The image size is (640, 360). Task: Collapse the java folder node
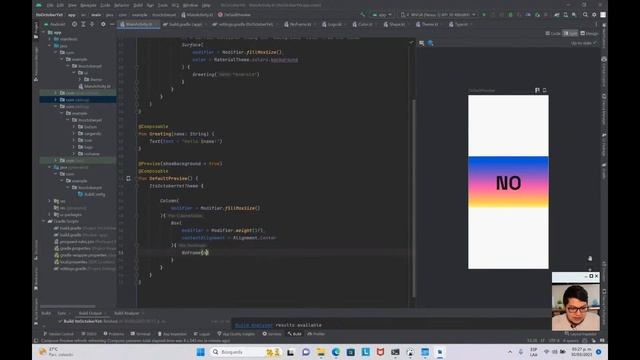point(50,46)
